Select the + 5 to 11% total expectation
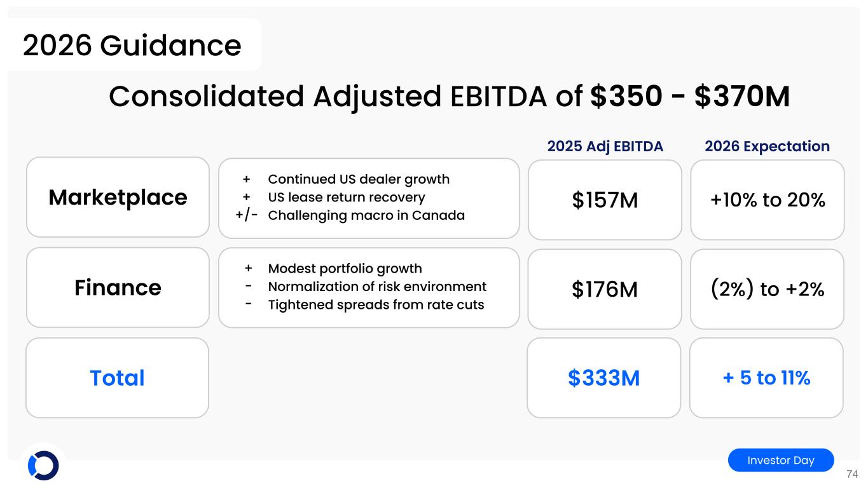This screenshot has width=868, height=488. click(x=766, y=378)
